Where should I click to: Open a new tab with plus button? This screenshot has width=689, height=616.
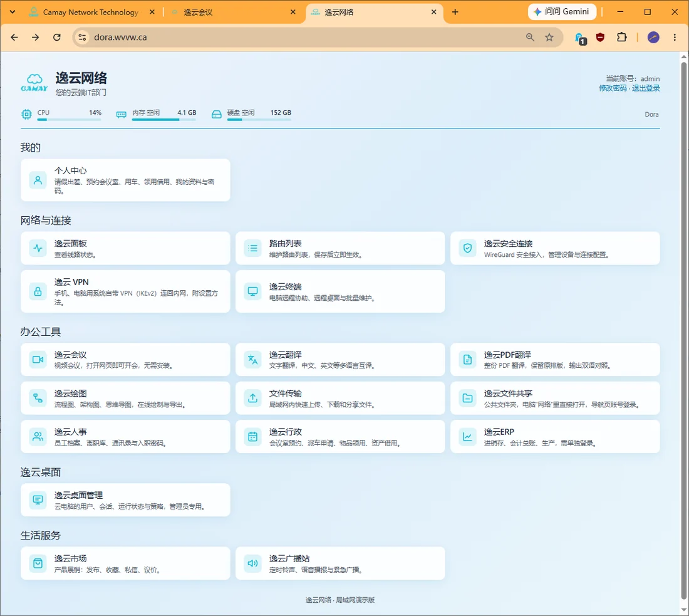click(455, 13)
